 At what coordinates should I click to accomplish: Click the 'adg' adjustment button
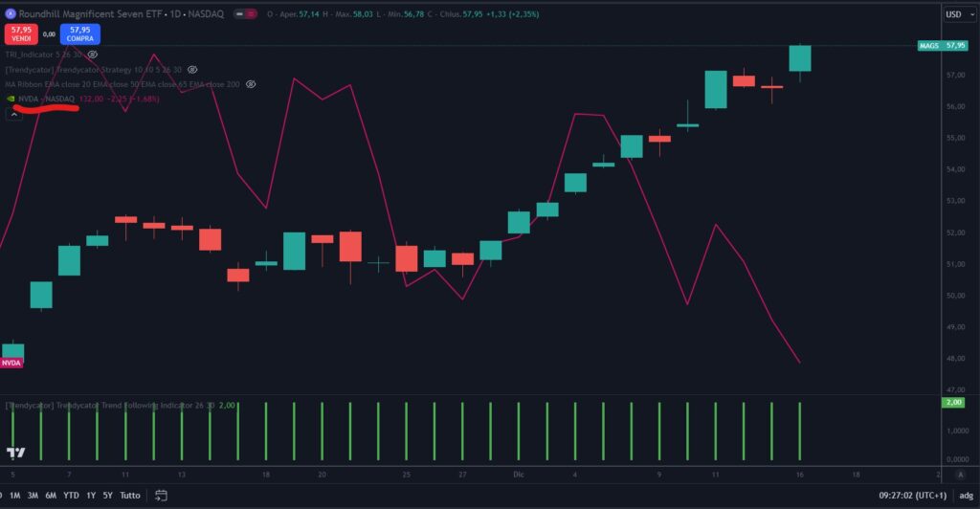(x=964, y=496)
